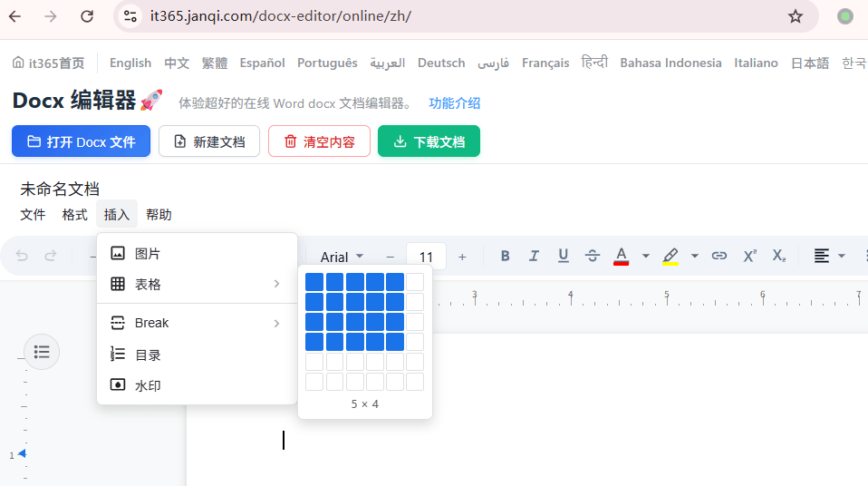
Task: Switch language to Deutsch
Action: [441, 63]
